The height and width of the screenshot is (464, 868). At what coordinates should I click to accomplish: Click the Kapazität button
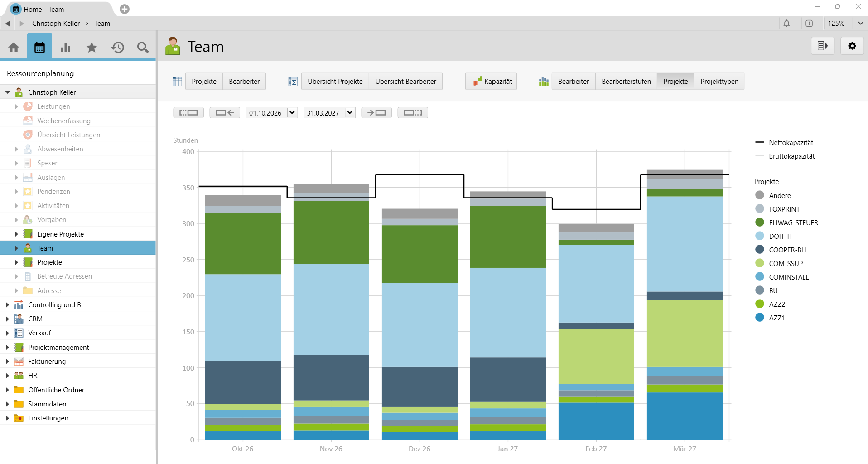(x=491, y=82)
